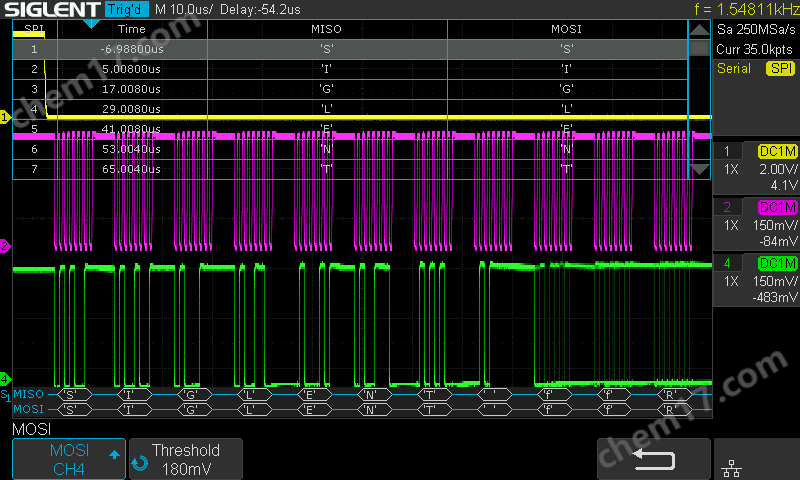The height and width of the screenshot is (480, 800).
Task: Click the blue trigger position marker
Action: (x=91, y=24)
